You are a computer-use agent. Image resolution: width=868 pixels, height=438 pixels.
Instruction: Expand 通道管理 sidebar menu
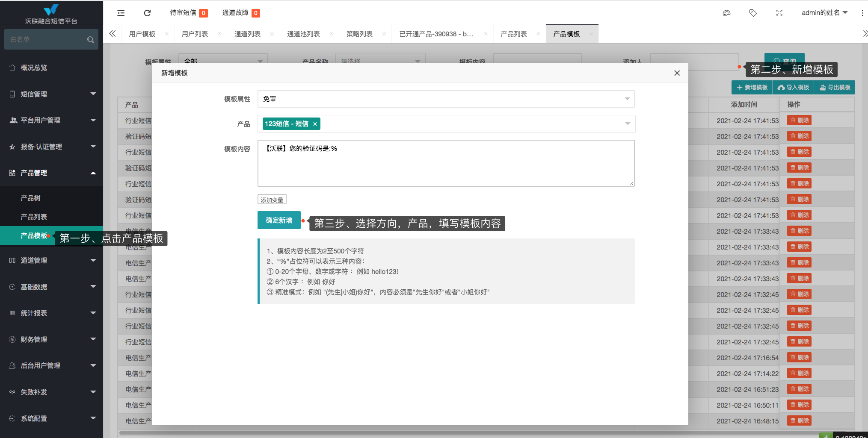click(x=51, y=260)
